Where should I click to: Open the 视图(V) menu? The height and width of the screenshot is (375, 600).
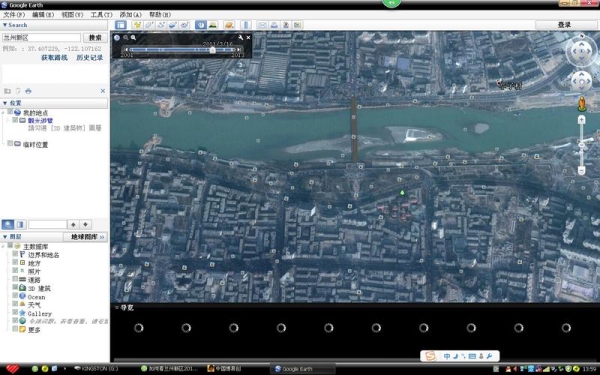[x=72, y=15]
